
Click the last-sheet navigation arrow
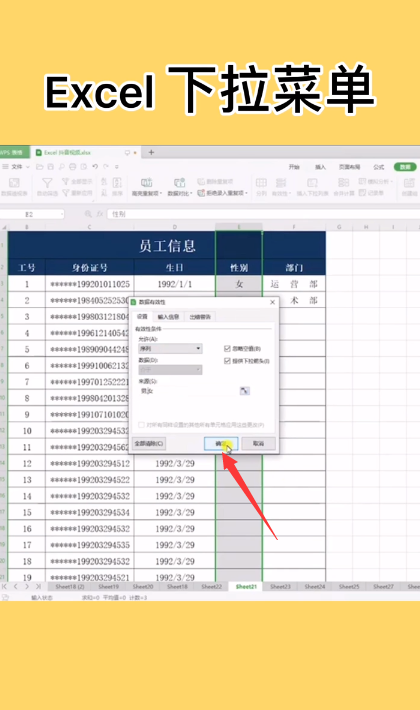point(38,586)
